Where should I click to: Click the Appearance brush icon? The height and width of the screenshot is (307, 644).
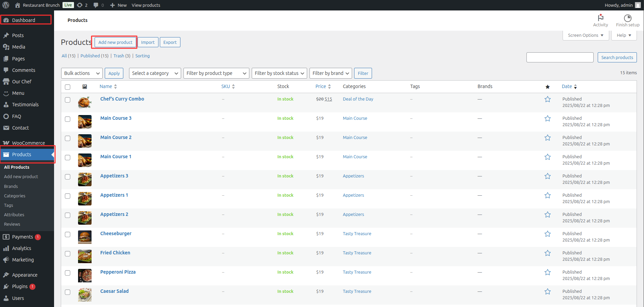tap(6, 275)
